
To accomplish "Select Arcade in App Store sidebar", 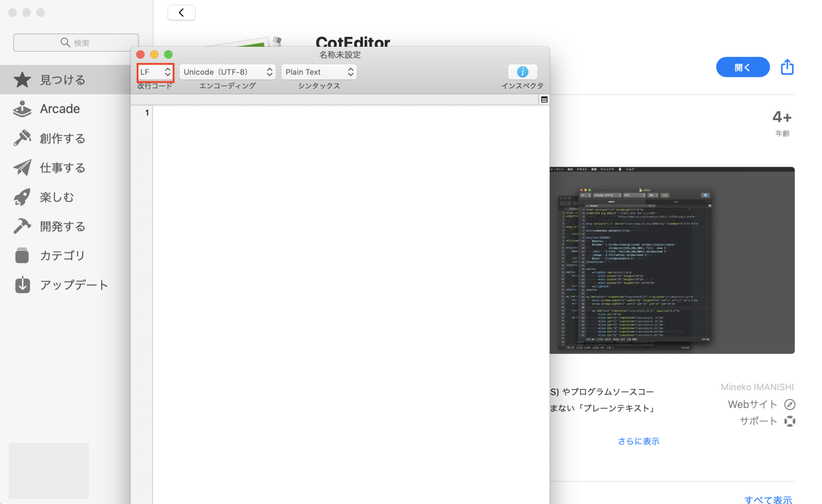I will pyautogui.click(x=65, y=109).
